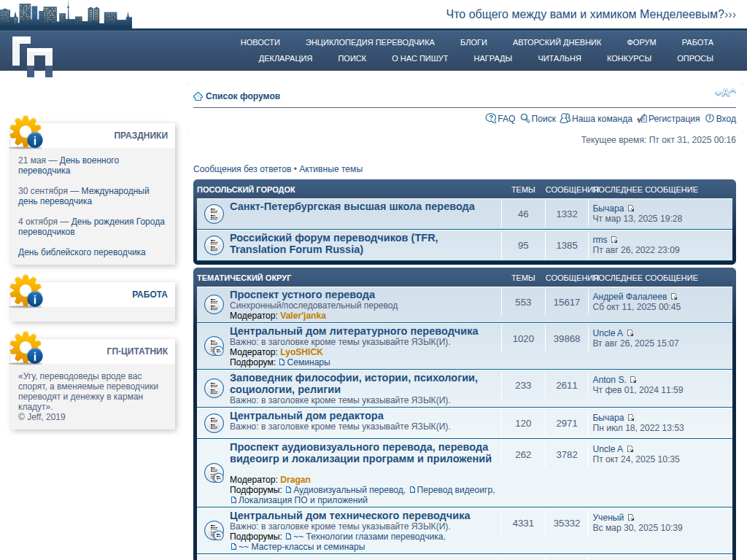
Task: Open Центральный дом литературного переводчика forum
Action: pyautogui.click(x=354, y=331)
